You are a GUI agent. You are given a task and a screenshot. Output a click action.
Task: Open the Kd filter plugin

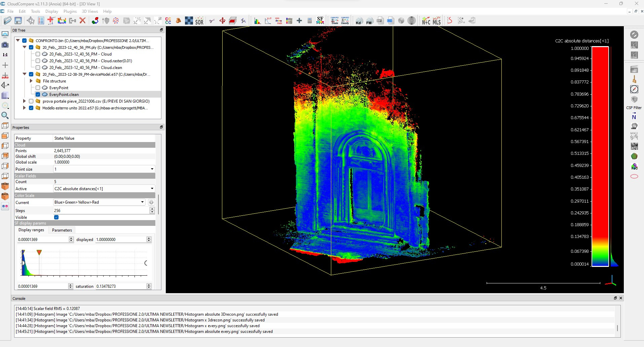tap(359, 21)
